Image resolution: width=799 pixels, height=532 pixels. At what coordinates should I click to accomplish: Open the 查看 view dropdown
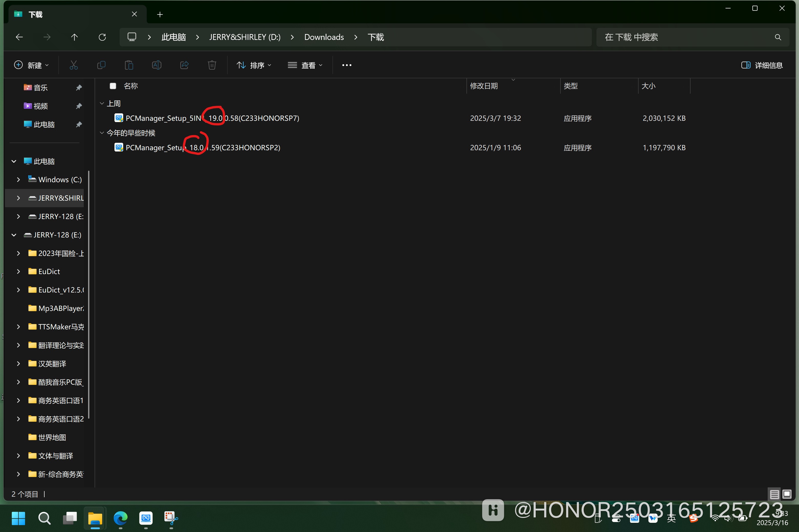305,65
